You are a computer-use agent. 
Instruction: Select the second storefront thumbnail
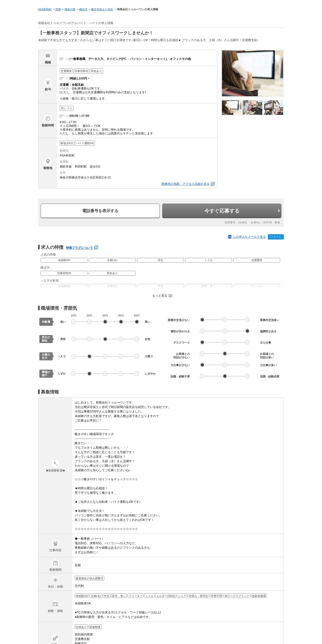coord(253,108)
